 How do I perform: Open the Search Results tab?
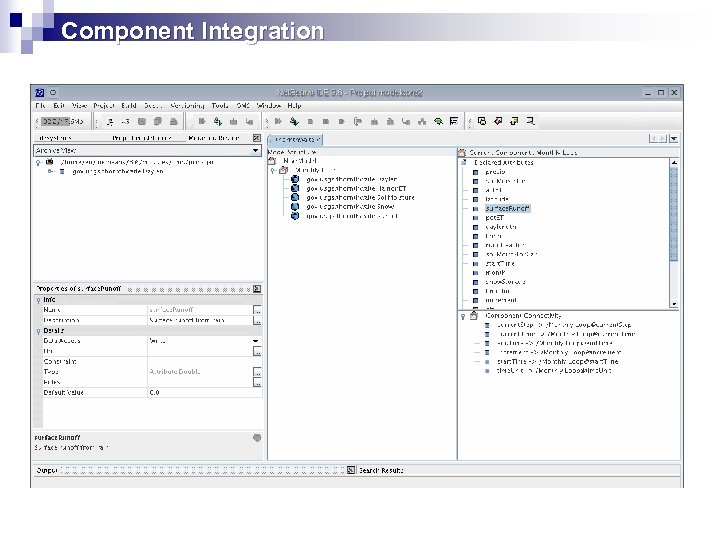(381, 471)
